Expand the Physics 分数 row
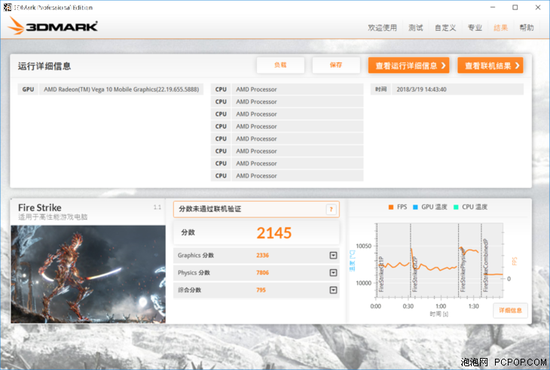 click(x=333, y=273)
